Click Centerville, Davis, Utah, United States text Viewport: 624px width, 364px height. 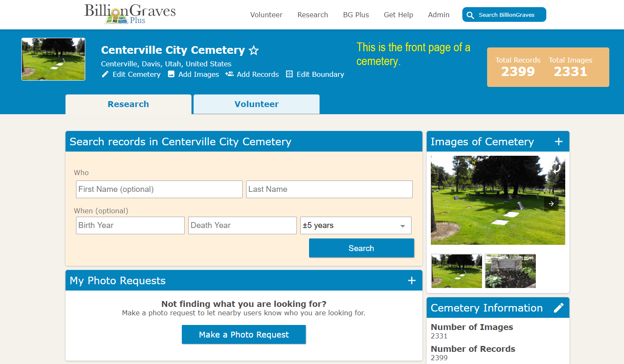coord(166,64)
